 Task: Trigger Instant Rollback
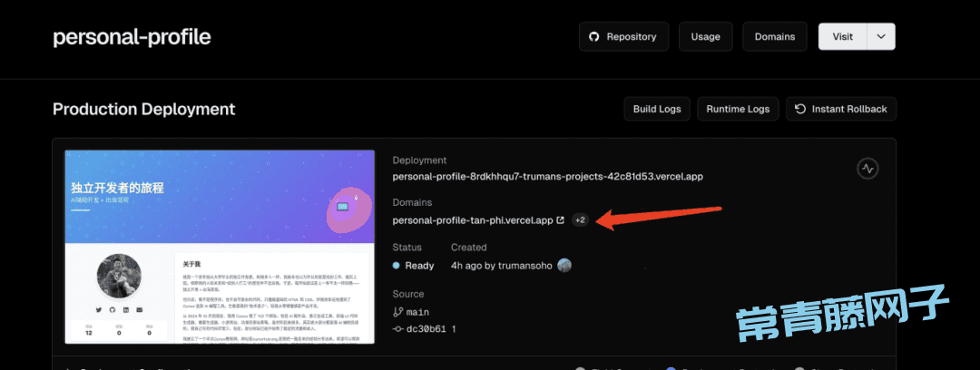841,109
